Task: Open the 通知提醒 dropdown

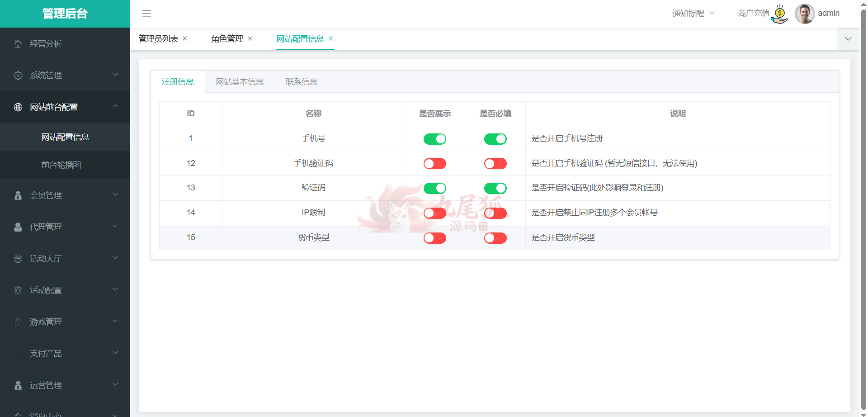Action: point(693,14)
